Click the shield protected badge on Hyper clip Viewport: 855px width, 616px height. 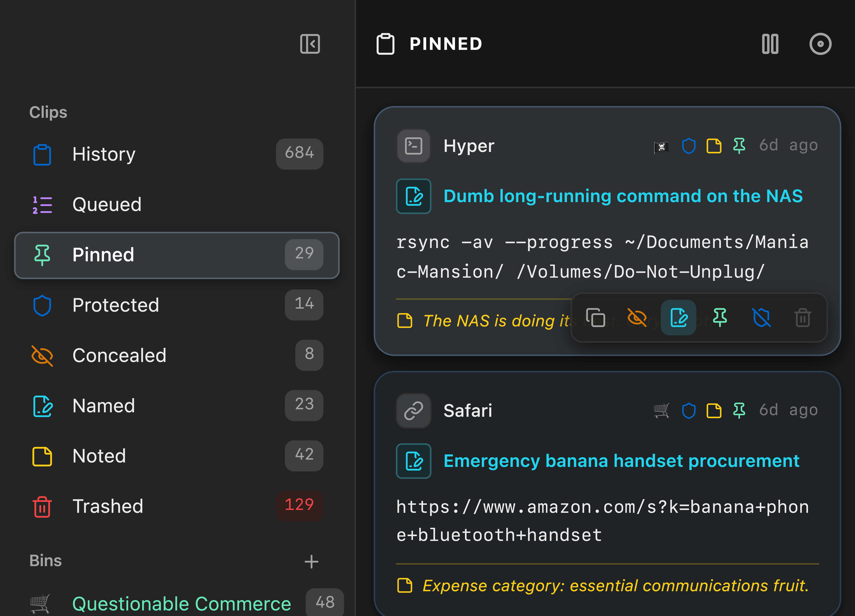688,146
